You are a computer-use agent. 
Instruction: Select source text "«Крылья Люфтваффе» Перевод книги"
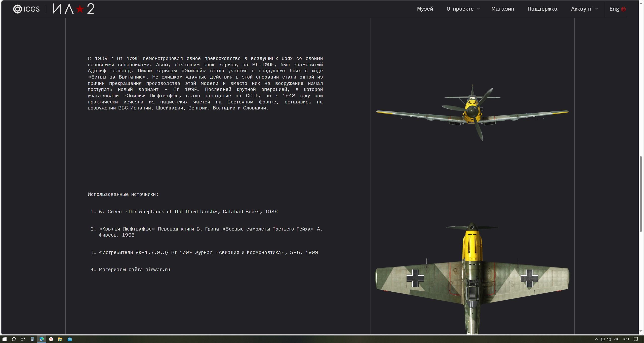(146, 229)
